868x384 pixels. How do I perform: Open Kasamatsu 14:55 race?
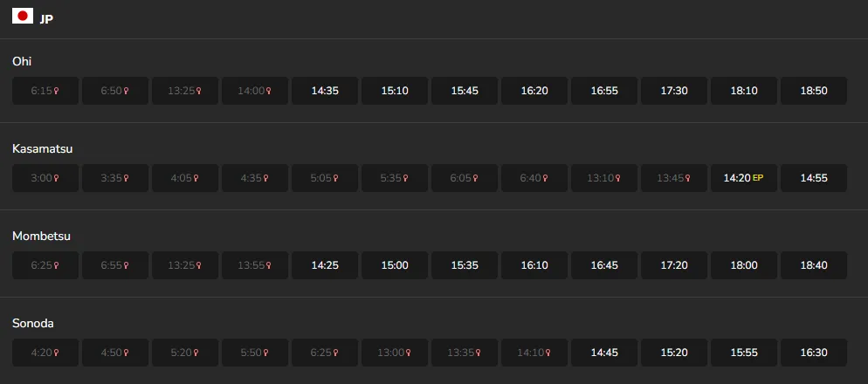tap(814, 178)
